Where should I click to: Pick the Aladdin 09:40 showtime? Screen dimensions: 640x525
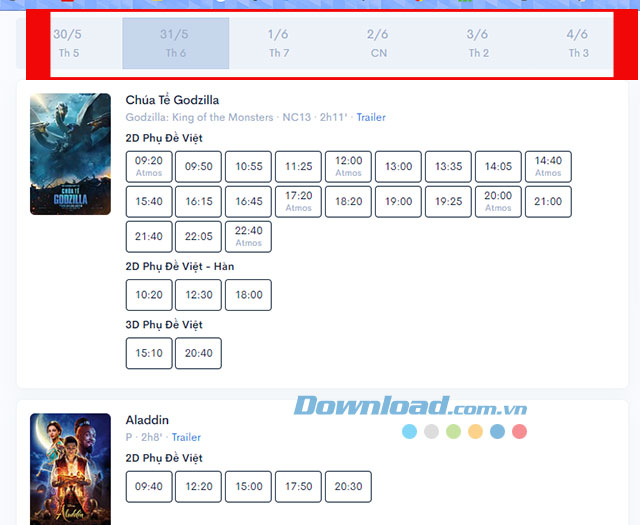pos(149,487)
